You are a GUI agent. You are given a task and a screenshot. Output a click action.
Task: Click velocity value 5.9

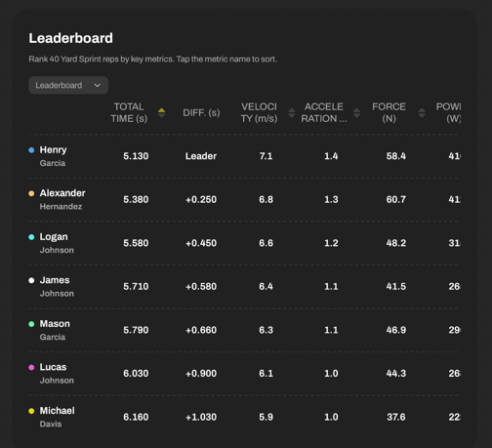[x=266, y=417]
